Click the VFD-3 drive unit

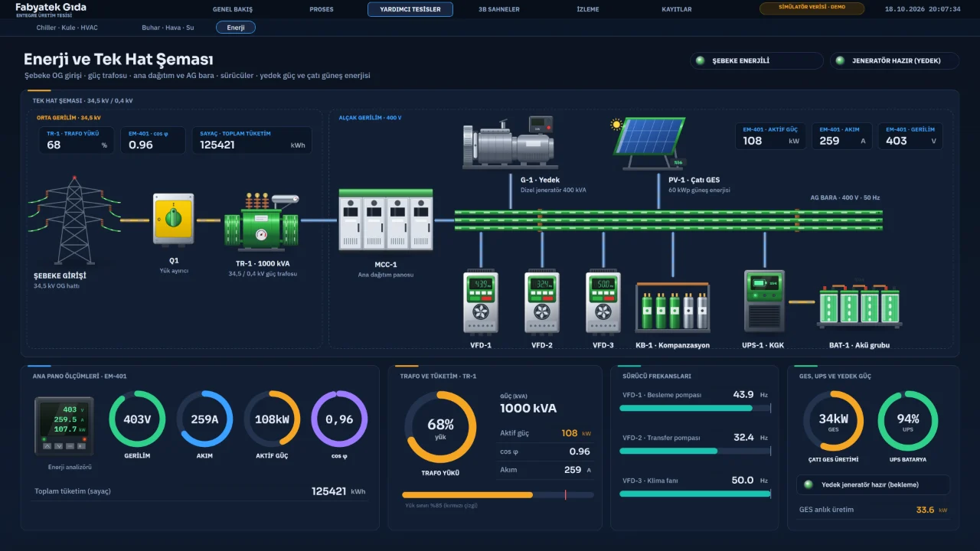click(603, 302)
